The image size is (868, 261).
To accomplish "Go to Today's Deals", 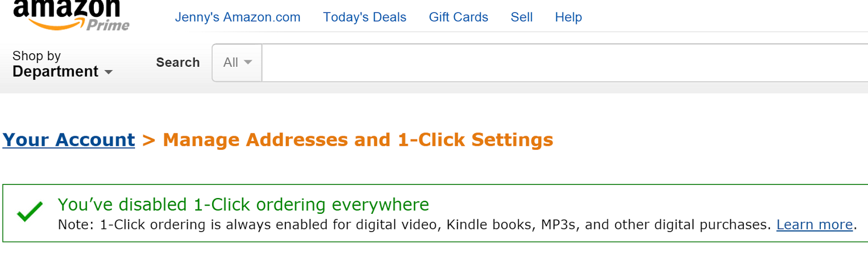I will (x=365, y=17).
